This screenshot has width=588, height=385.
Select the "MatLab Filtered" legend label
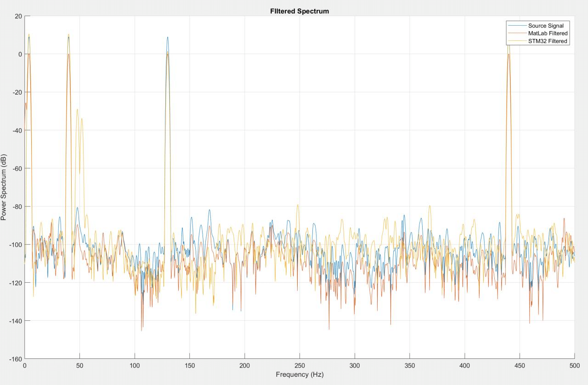tap(548, 33)
